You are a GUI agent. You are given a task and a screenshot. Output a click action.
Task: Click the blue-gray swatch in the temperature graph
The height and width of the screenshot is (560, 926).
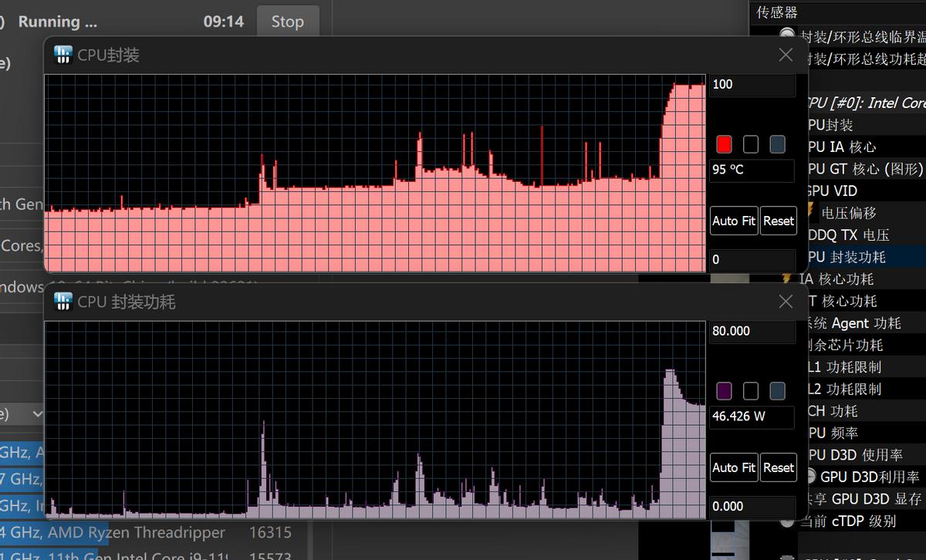777,144
